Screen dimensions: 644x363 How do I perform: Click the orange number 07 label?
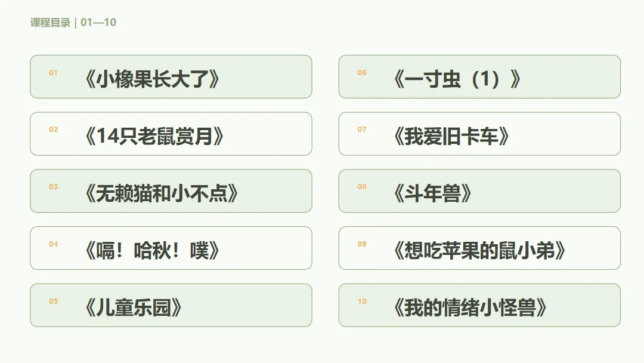click(362, 130)
